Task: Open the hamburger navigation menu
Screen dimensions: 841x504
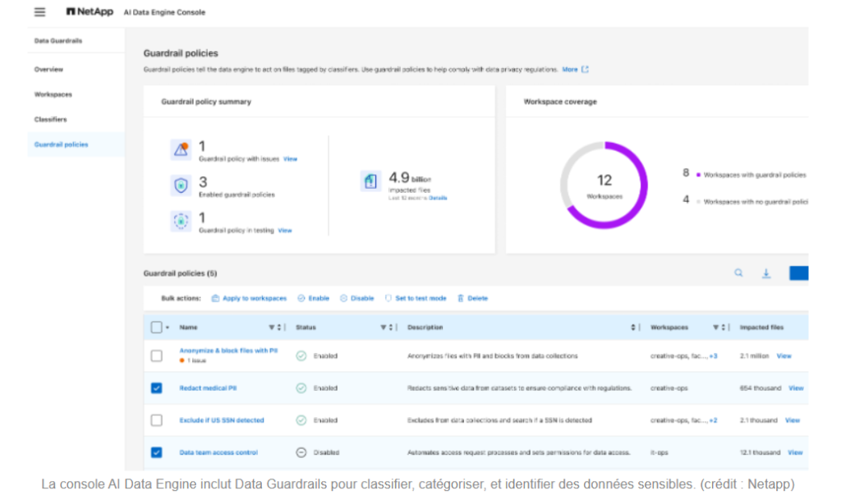Action: (39, 11)
